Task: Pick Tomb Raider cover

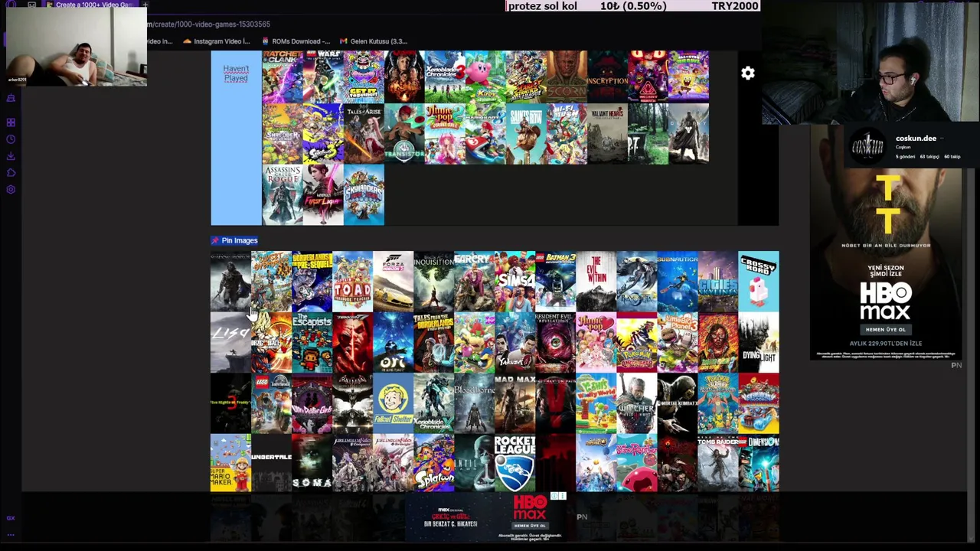Action: (x=717, y=463)
